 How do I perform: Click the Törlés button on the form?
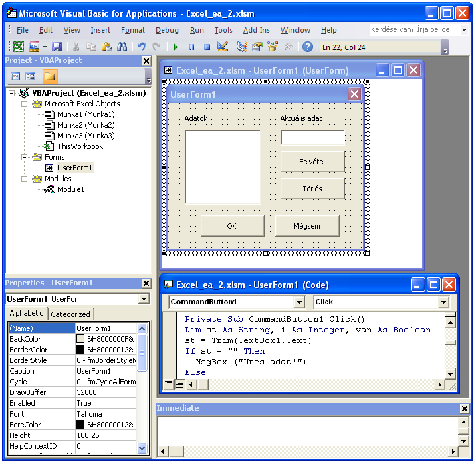(312, 189)
